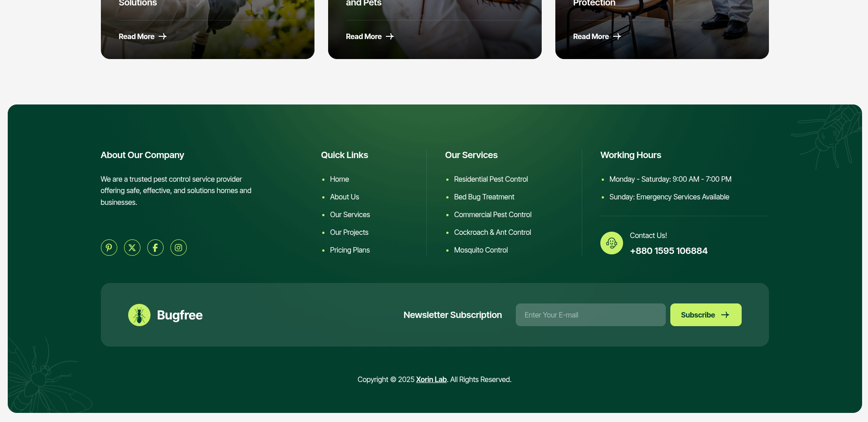Image resolution: width=868 pixels, height=422 pixels.
Task: Click the Bugfree ant logo icon
Action: point(139,315)
